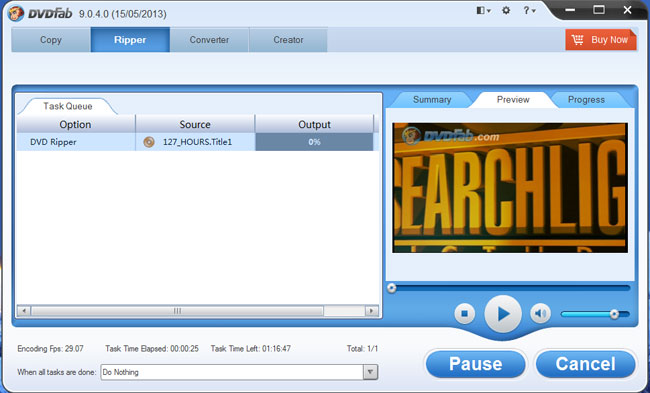The width and height of the screenshot is (650, 393).
Task: Click the Option column header
Action: tap(75, 124)
